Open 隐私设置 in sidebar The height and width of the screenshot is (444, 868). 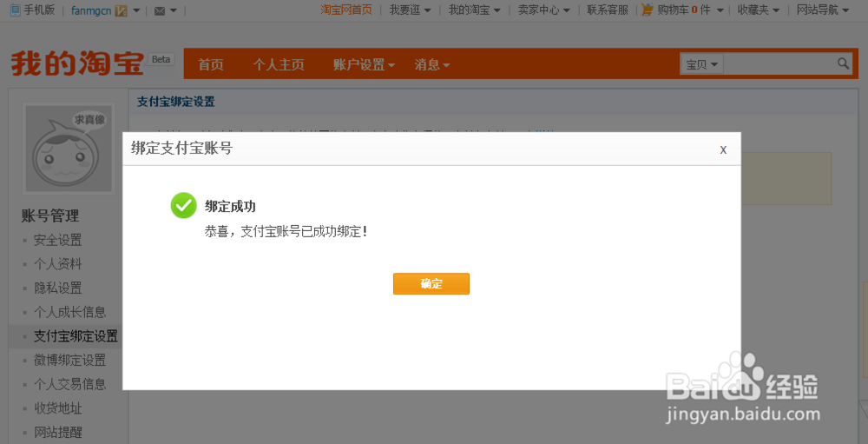[57, 288]
